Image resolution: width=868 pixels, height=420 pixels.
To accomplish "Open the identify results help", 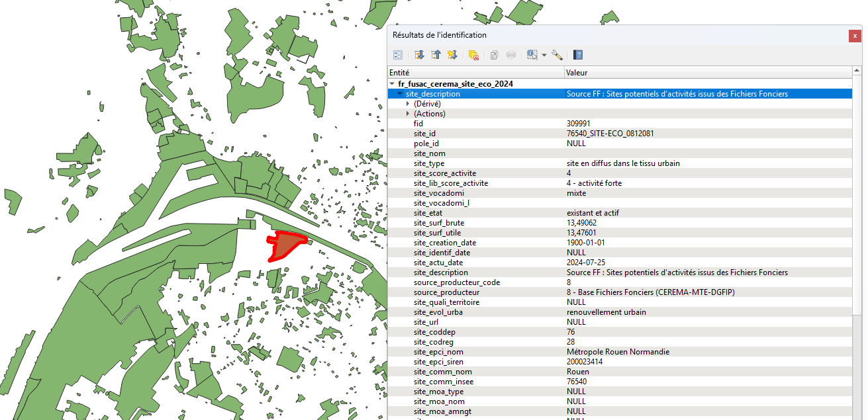I will click(578, 55).
